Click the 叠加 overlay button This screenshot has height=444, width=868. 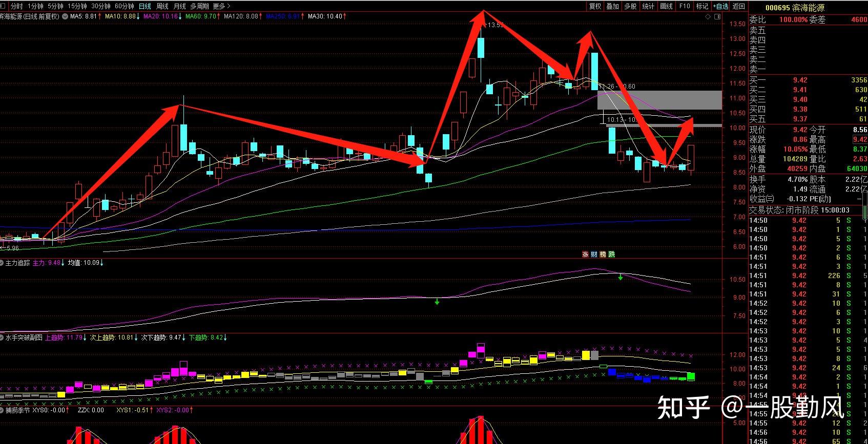[x=612, y=6]
